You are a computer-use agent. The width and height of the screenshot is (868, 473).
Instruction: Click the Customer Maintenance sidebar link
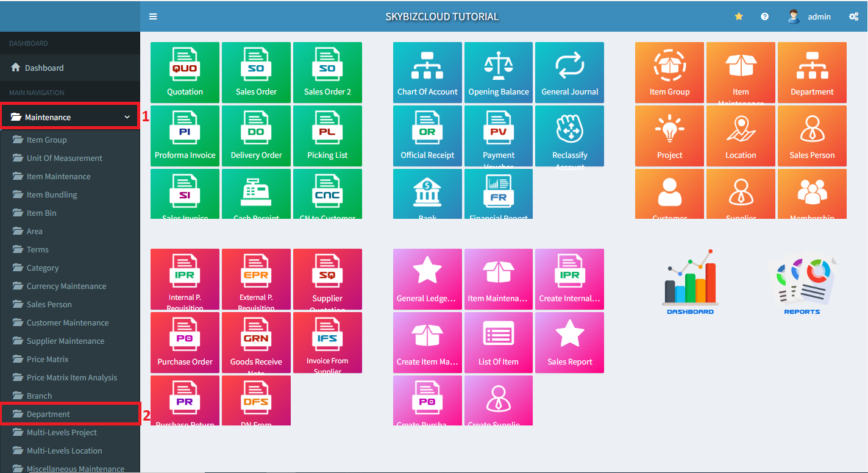[x=68, y=322]
